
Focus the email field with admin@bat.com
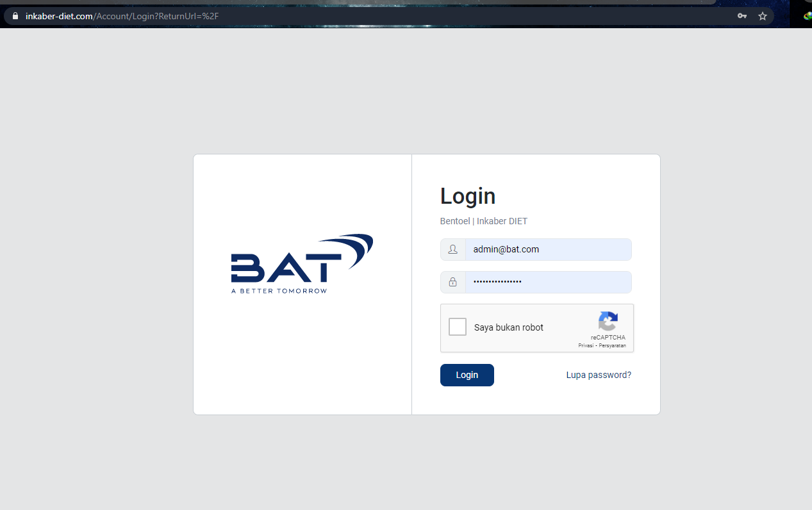(548, 249)
